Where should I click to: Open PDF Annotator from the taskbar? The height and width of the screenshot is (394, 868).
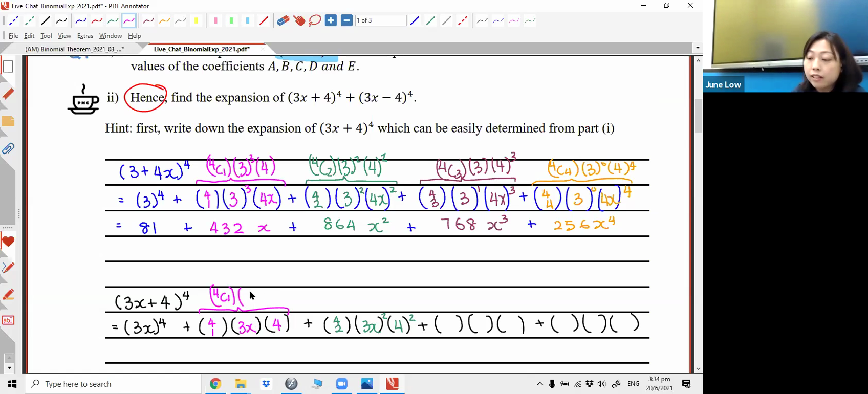coord(392,384)
